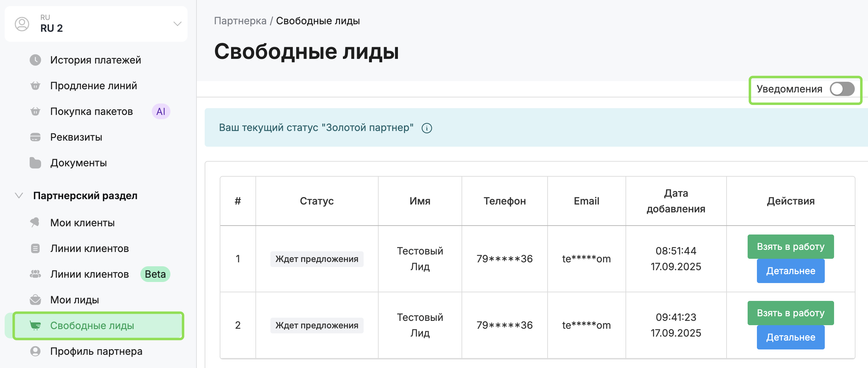Enable the Уведомления toggle switch
Image resolution: width=868 pixels, height=368 pixels.
[842, 89]
